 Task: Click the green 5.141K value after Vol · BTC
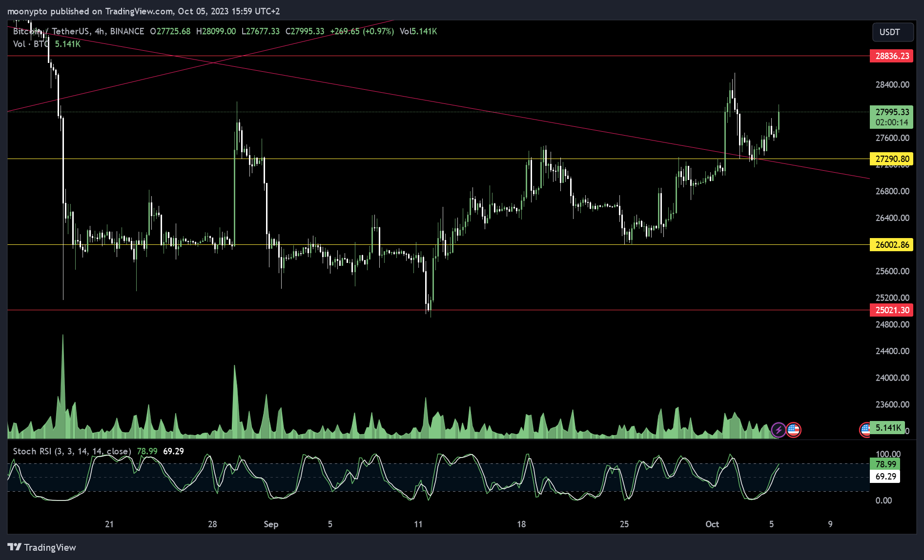tap(68, 44)
